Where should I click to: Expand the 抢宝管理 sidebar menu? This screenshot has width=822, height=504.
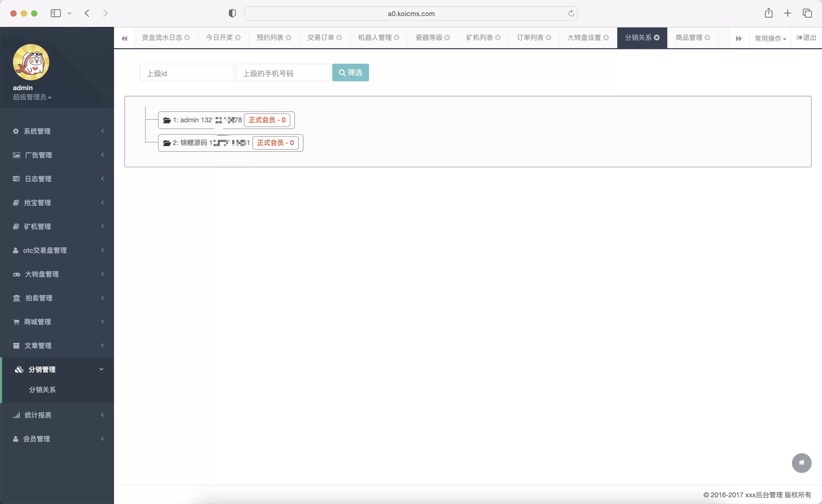coord(57,203)
